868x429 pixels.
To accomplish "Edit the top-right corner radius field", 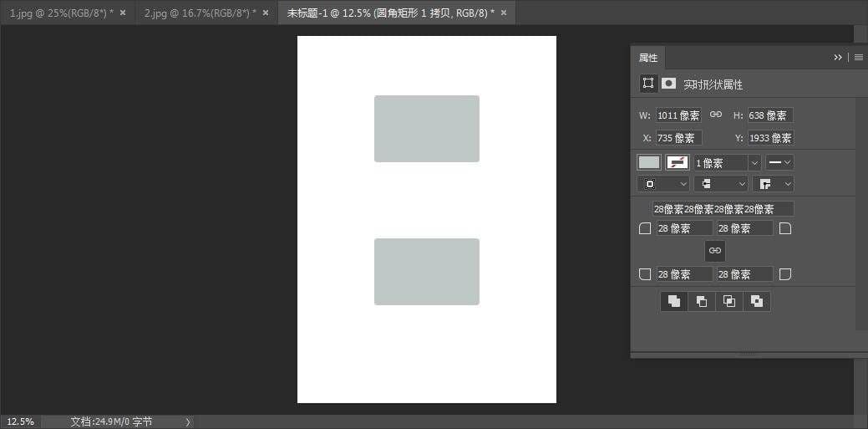I will [745, 228].
